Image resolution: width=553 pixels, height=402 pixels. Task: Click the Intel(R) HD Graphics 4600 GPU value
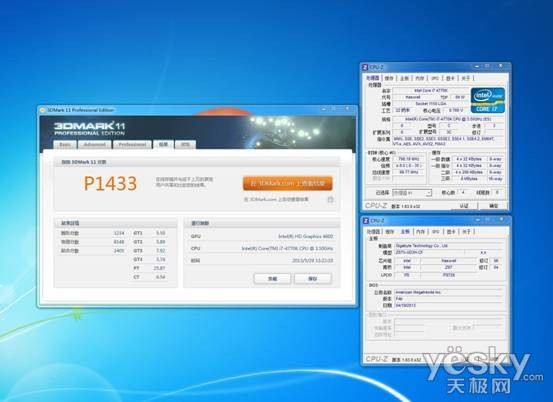point(305,236)
